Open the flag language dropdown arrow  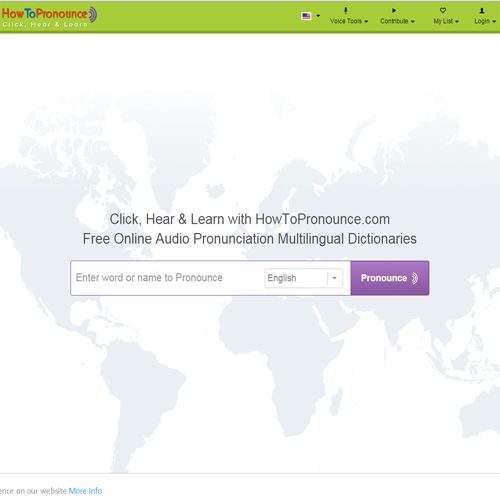pyautogui.click(x=318, y=16)
